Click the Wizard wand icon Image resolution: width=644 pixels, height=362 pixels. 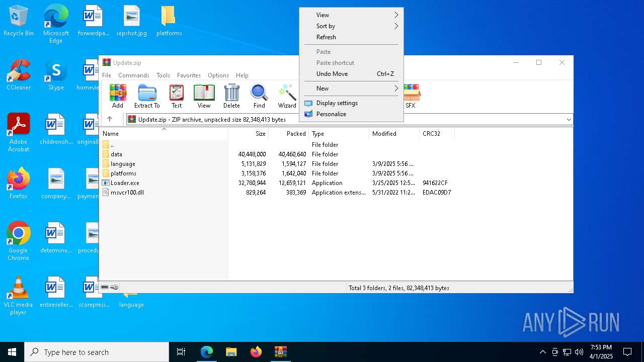click(x=287, y=96)
